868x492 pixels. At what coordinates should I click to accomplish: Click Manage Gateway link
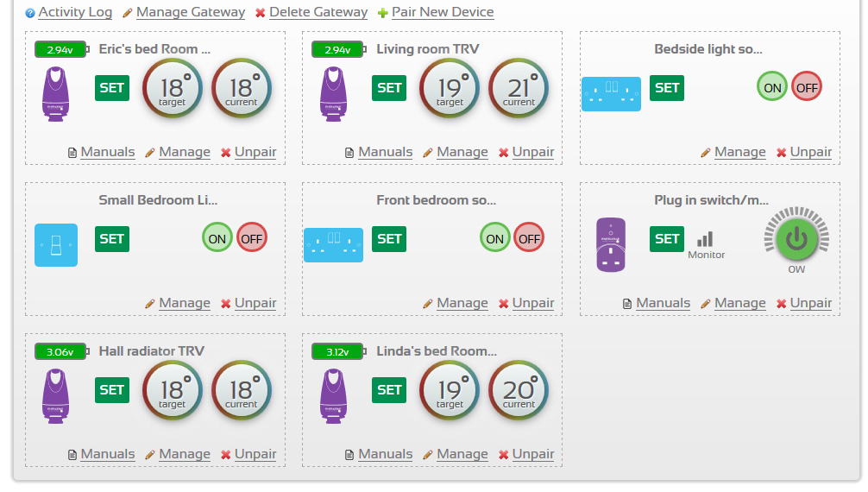190,12
